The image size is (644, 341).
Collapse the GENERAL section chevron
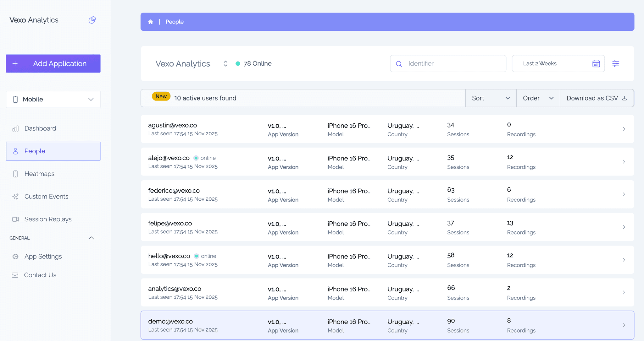92,238
